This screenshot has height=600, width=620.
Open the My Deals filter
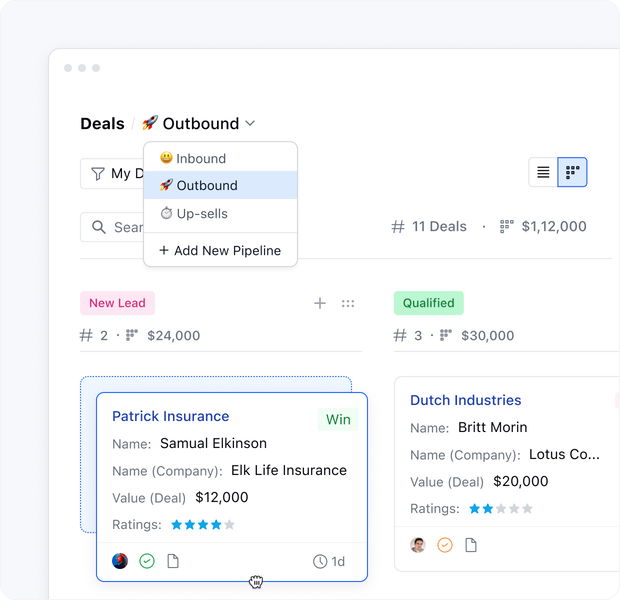[112, 173]
